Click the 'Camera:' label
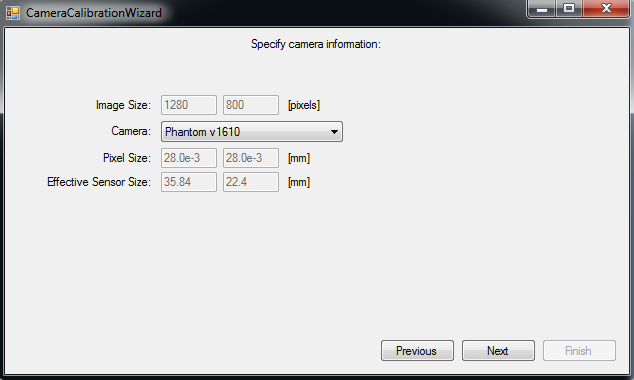 click(131, 131)
